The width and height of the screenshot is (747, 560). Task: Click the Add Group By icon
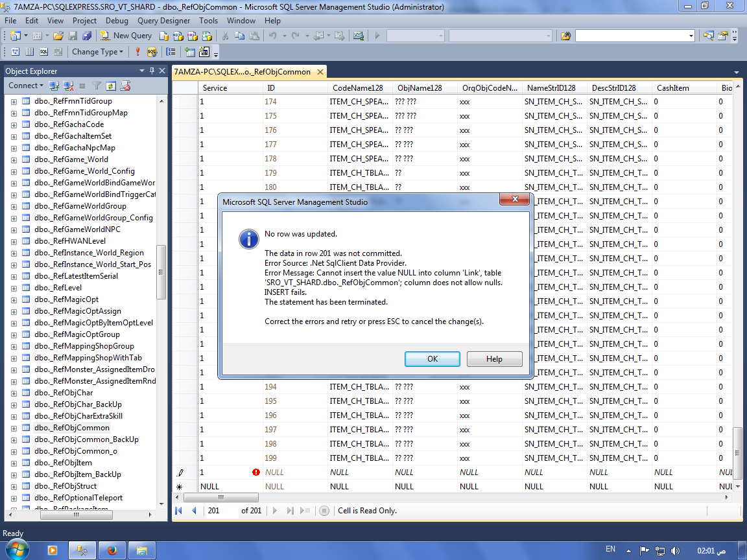(171, 52)
